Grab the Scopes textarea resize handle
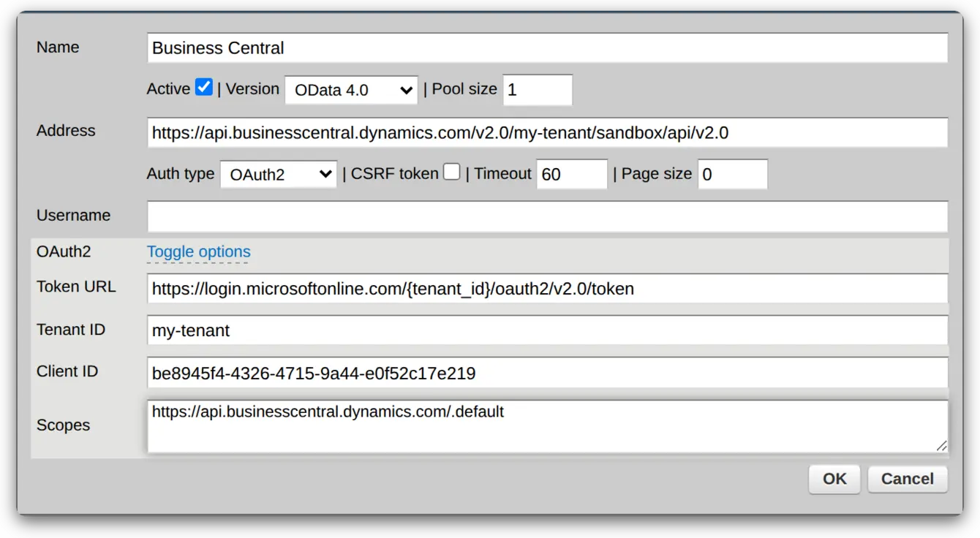Screen dimensions: 980x538 941,445
